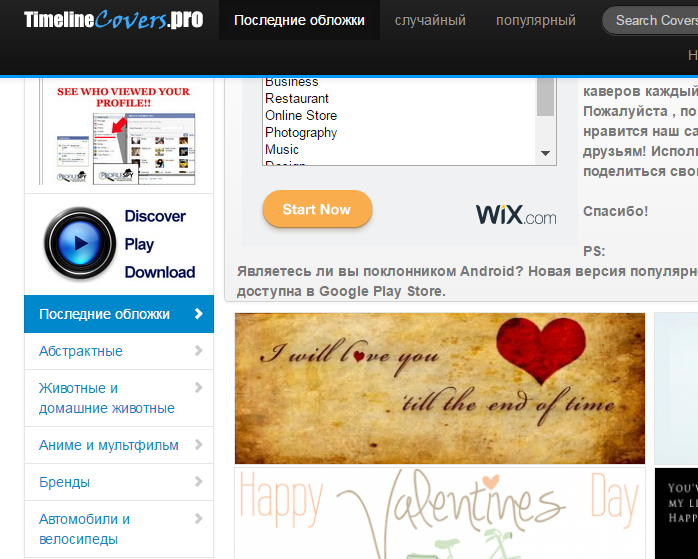
Task: Open the black cover with white text
Action: coord(676,513)
